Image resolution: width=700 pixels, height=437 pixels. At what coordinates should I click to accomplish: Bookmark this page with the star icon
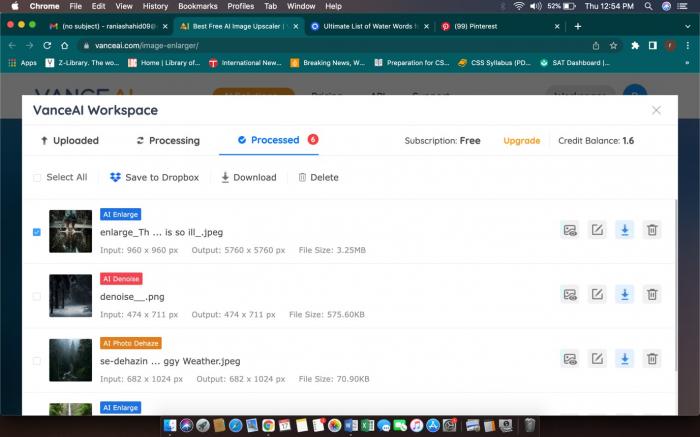point(613,46)
